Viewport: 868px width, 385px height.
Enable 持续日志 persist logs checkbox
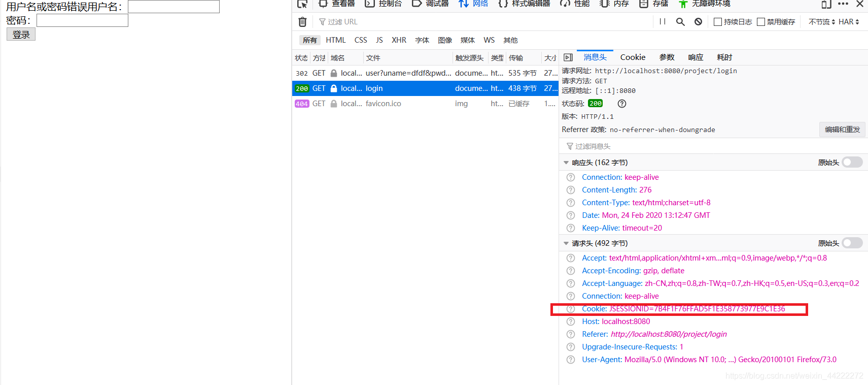tap(718, 22)
